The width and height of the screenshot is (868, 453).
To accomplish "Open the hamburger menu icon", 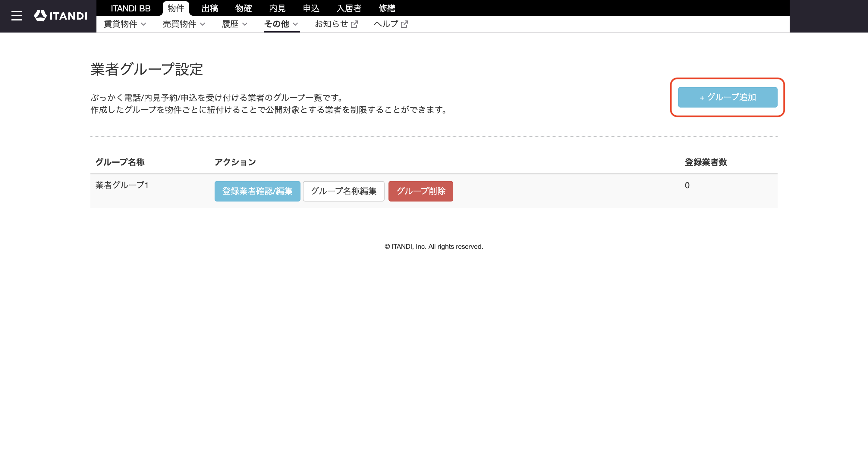I will click(17, 16).
